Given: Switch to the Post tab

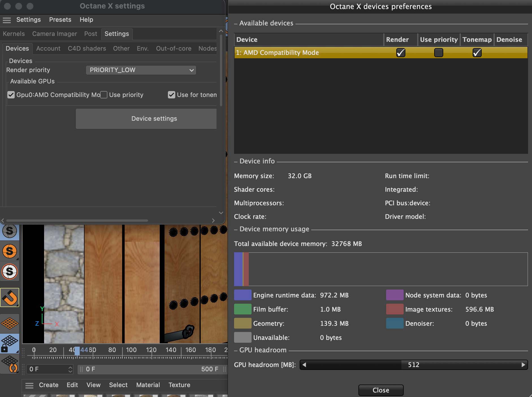Looking at the screenshot, I should [90, 34].
